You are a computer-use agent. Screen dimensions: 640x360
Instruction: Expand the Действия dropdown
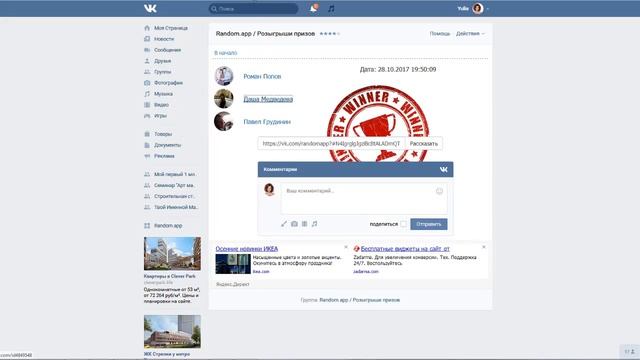(470, 33)
